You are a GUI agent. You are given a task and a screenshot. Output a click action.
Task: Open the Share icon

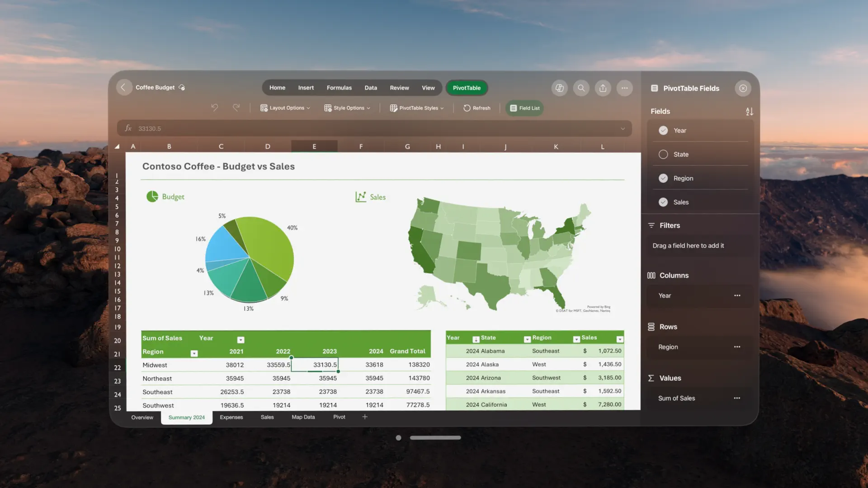point(603,88)
